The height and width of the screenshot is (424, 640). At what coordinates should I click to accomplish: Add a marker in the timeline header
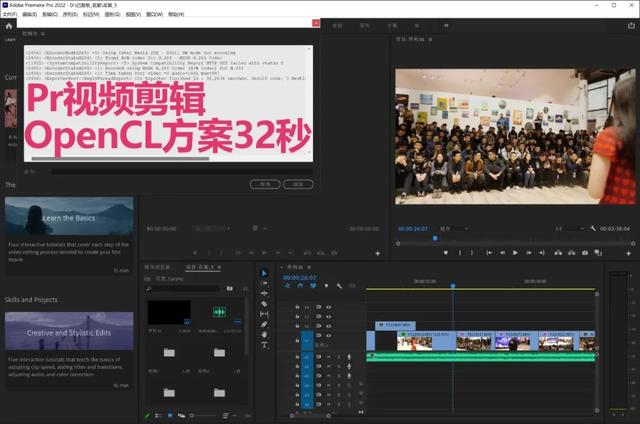click(326, 286)
